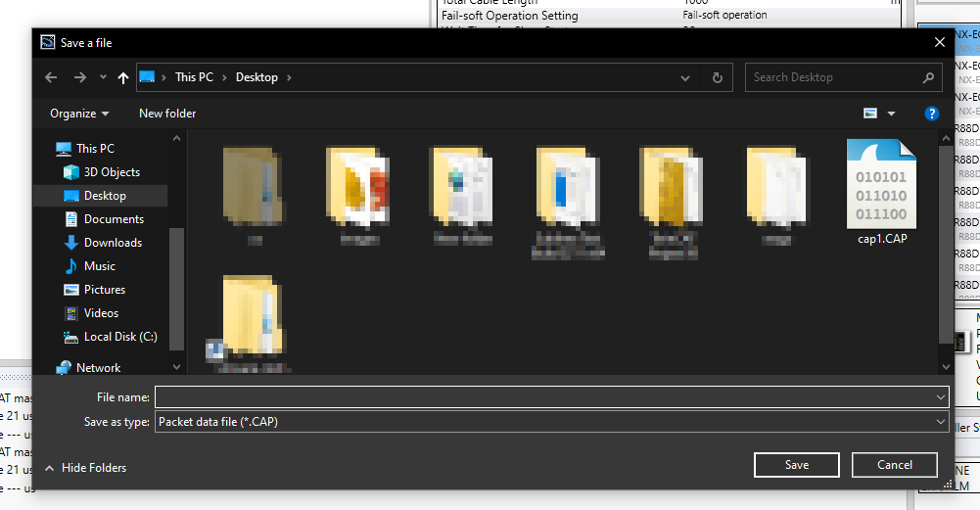This screenshot has height=510, width=980.
Task: Create a New folder
Action: click(167, 114)
